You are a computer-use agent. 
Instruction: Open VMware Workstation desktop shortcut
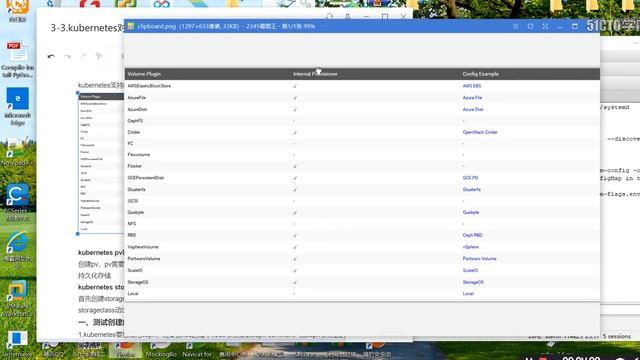pyautogui.click(x=17, y=298)
